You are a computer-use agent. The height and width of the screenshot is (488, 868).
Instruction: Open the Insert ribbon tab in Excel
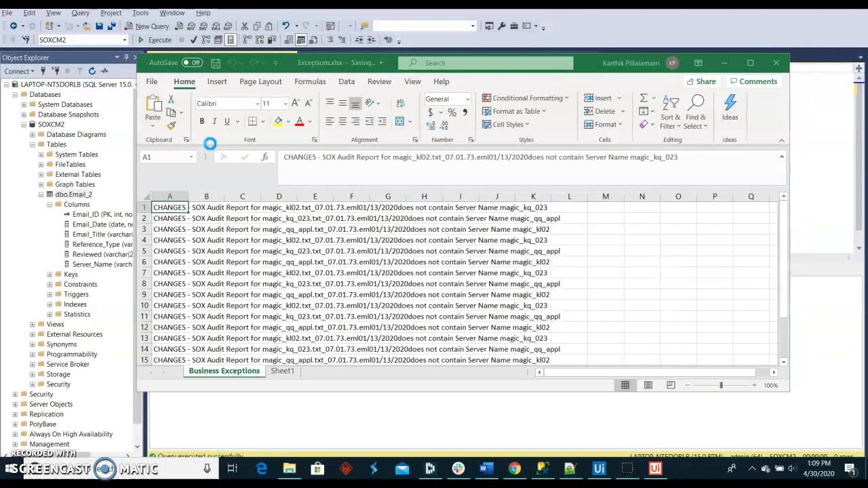[217, 81]
